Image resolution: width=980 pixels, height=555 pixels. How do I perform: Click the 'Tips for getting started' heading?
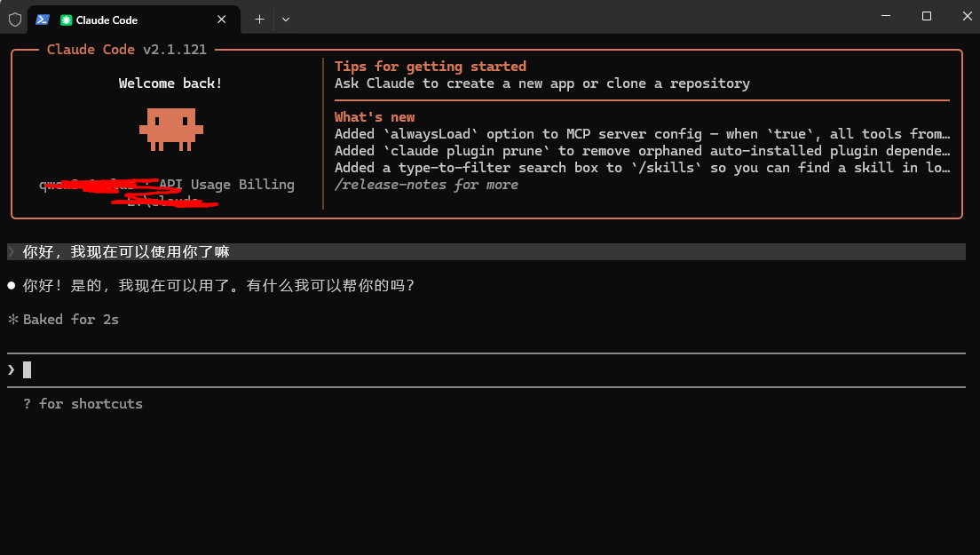[x=430, y=67]
